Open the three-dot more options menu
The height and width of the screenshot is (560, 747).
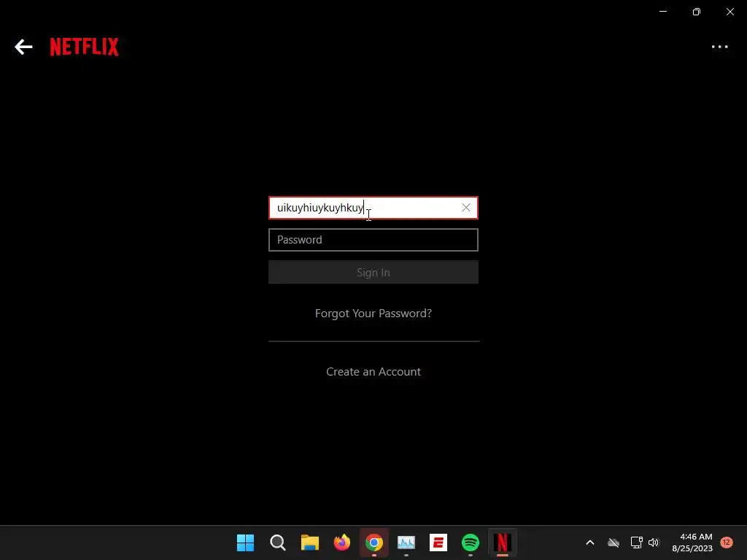[x=719, y=47]
